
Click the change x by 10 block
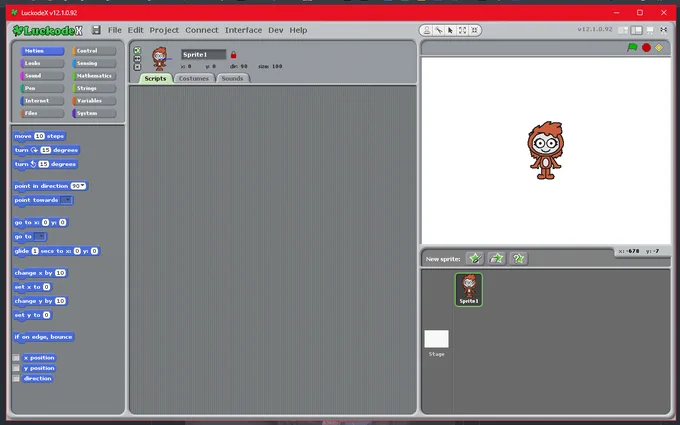[x=40, y=273]
